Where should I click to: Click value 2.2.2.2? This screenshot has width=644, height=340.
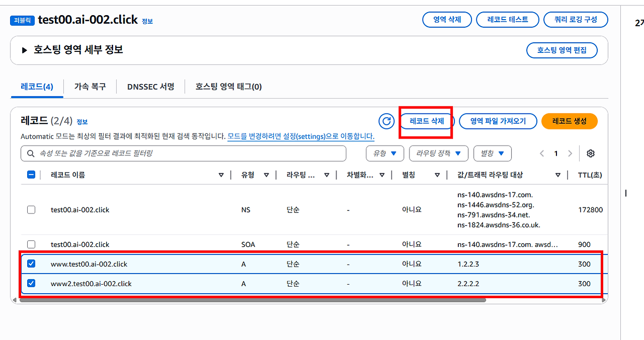(x=468, y=284)
